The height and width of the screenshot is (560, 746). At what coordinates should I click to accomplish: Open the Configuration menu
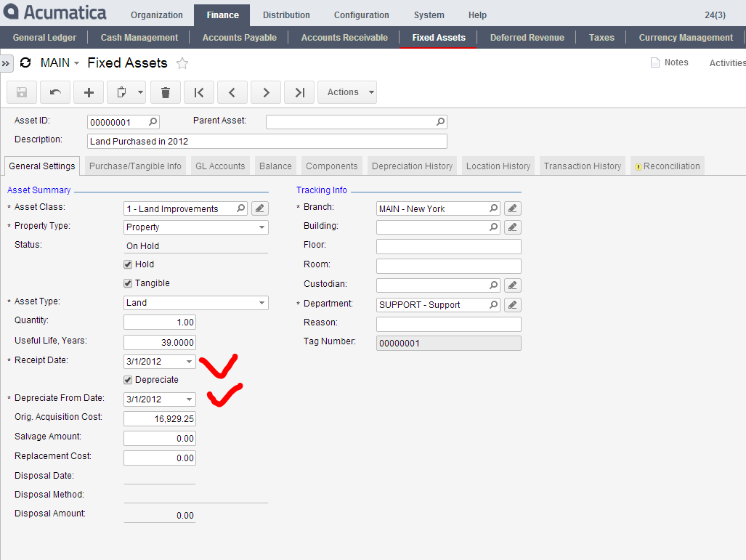361,15
